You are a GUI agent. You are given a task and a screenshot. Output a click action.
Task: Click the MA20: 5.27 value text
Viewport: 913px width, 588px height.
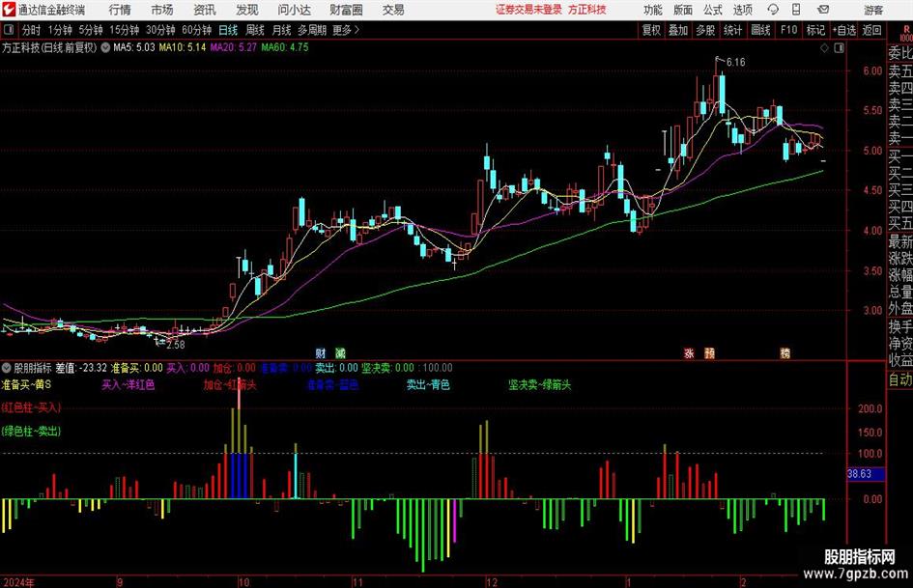coord(233,47)
